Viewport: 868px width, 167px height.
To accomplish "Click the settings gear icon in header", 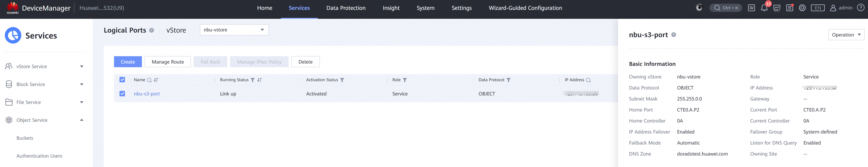I will pos(802,8).
